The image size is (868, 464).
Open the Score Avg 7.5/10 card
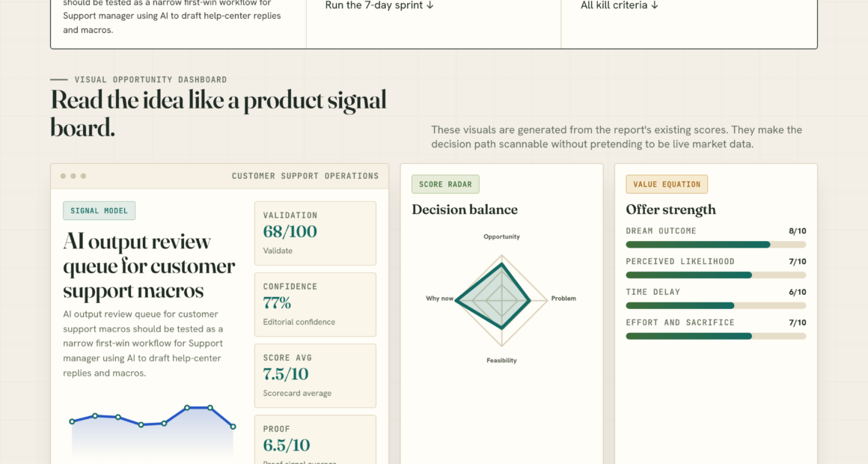click(315, 376)
